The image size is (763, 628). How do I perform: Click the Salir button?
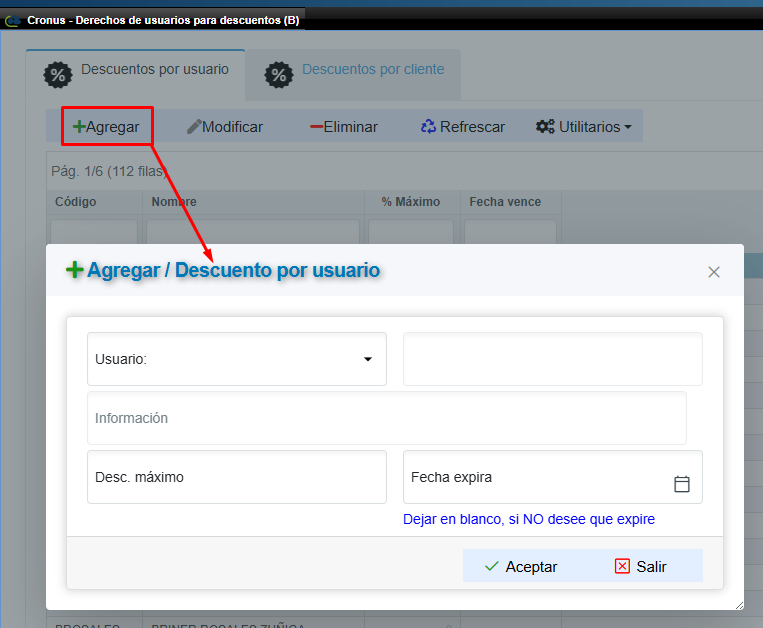click(641, 566)
